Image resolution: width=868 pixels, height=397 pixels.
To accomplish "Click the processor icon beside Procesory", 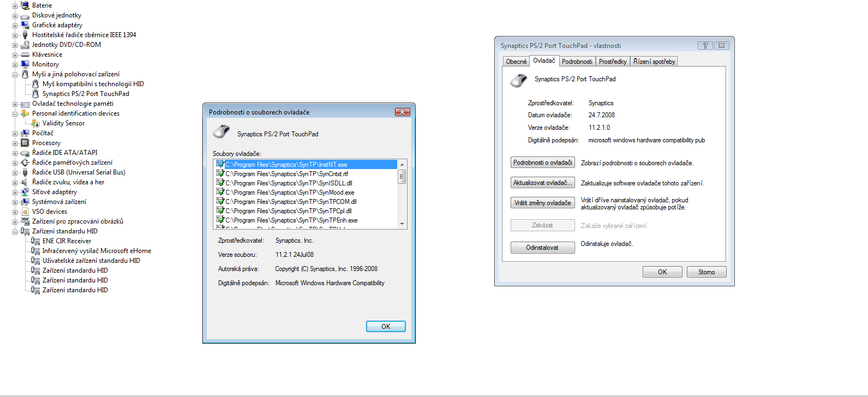I will click(25, 143).
